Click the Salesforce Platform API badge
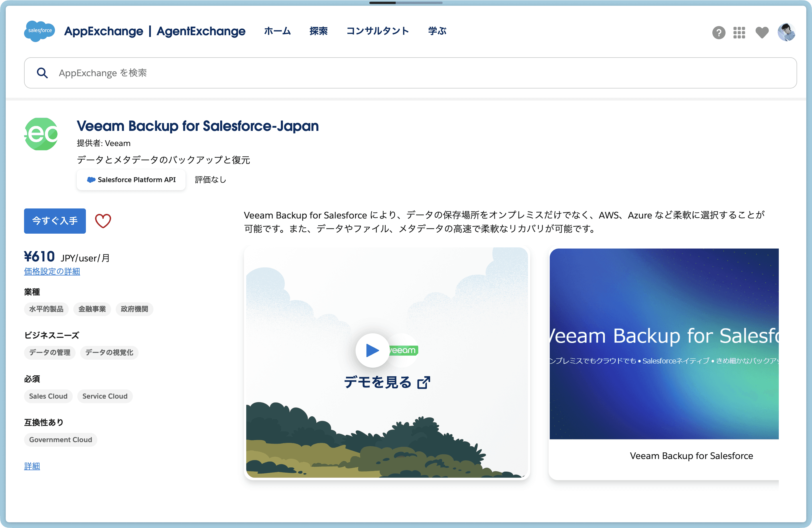 [131, 180]
